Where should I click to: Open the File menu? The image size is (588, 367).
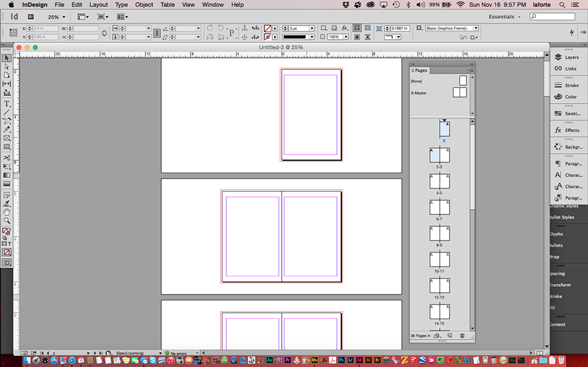tap(59, 5)
